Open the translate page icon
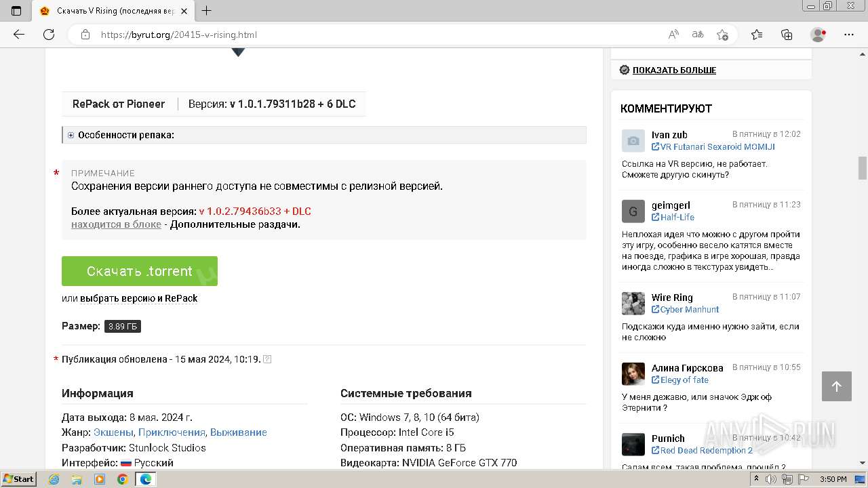 (698, 35)
